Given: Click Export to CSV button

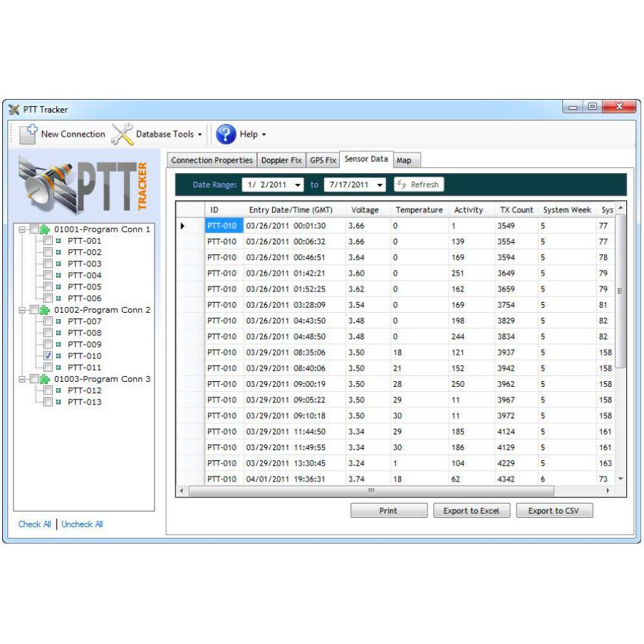Looking at the screenshot, I should pos(554,511).
